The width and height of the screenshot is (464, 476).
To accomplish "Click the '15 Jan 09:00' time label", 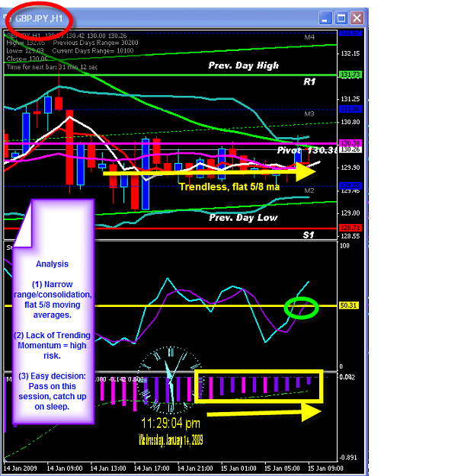I will 325,468.
